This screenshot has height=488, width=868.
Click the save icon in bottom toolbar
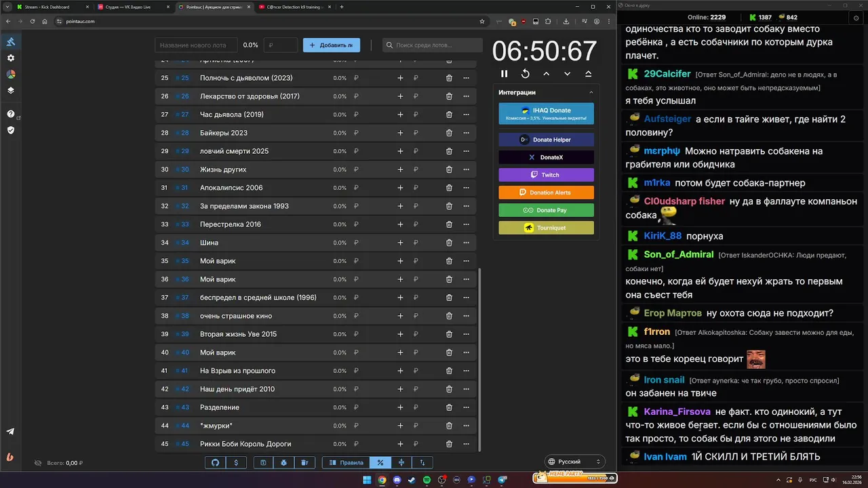(263, 462)
